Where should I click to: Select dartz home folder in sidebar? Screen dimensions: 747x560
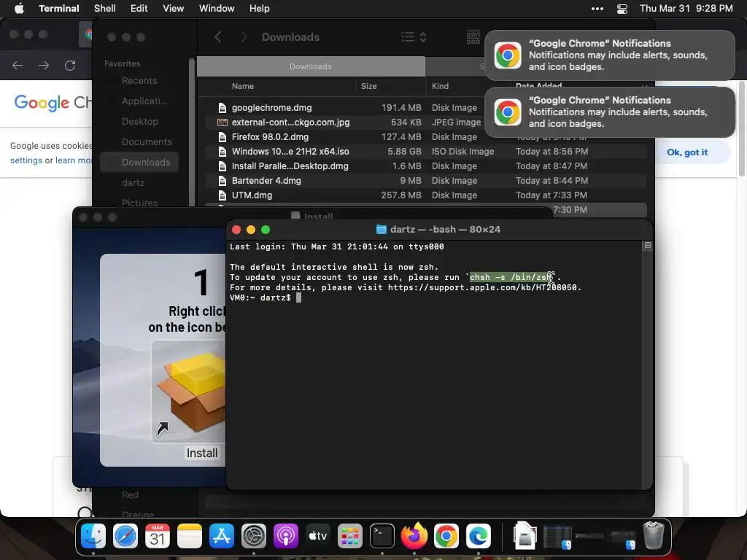[x=133, y=183]
